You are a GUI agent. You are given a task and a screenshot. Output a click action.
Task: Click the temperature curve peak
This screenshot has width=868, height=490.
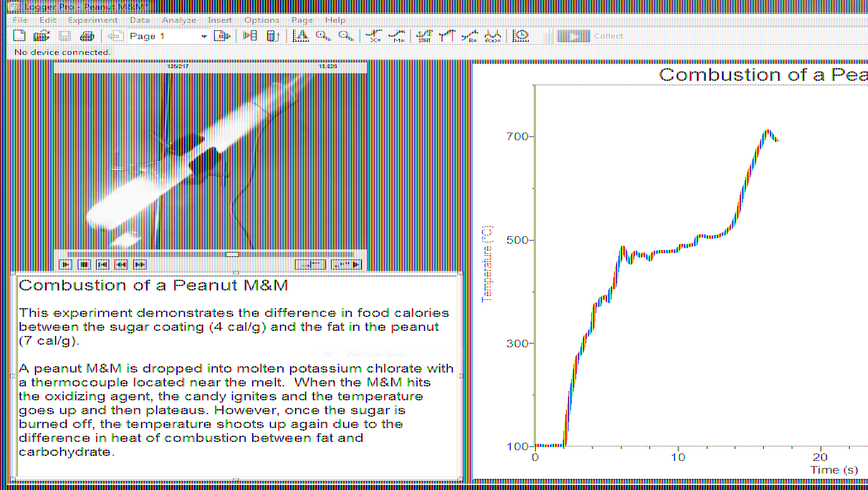767,131
